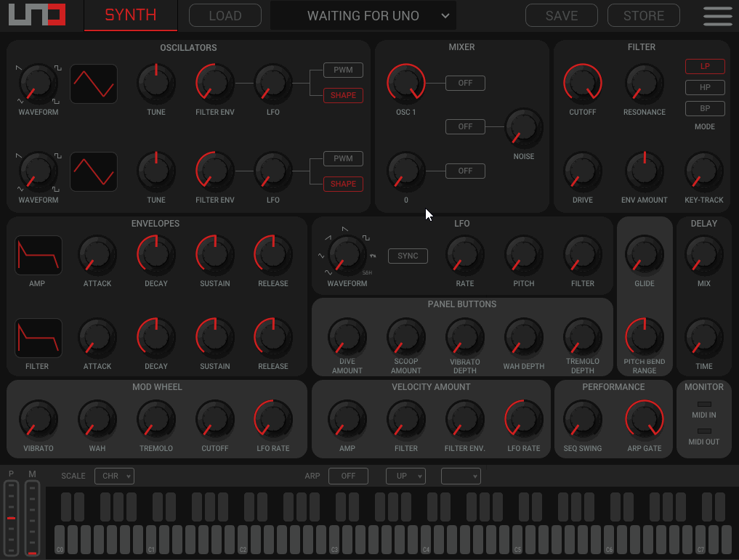
Task: Click the DIVE AMOUNT knob
Action: (347, 337)
